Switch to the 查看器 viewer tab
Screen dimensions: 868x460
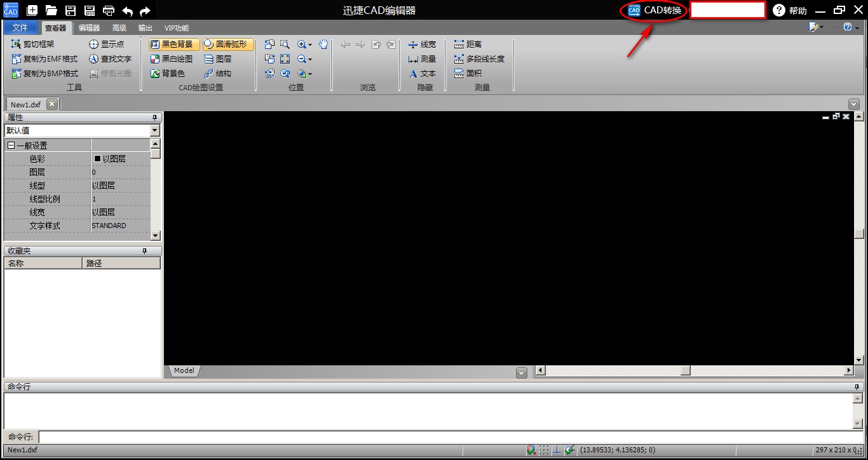click(55, 28)
